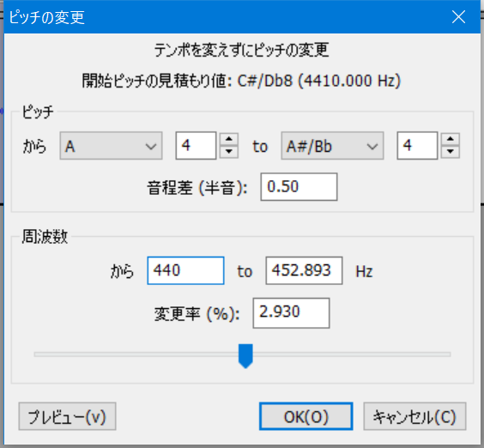Click the percent change field showing 2.930
Screen dimensions: 484x448
tap(291, 312)
